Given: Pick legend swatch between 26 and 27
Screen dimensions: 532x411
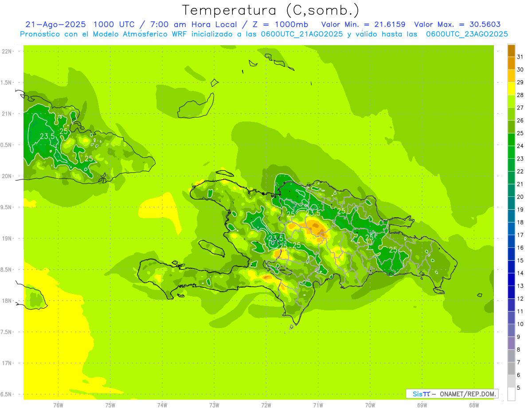Looking at the screenshot, I should coord(511,114).
